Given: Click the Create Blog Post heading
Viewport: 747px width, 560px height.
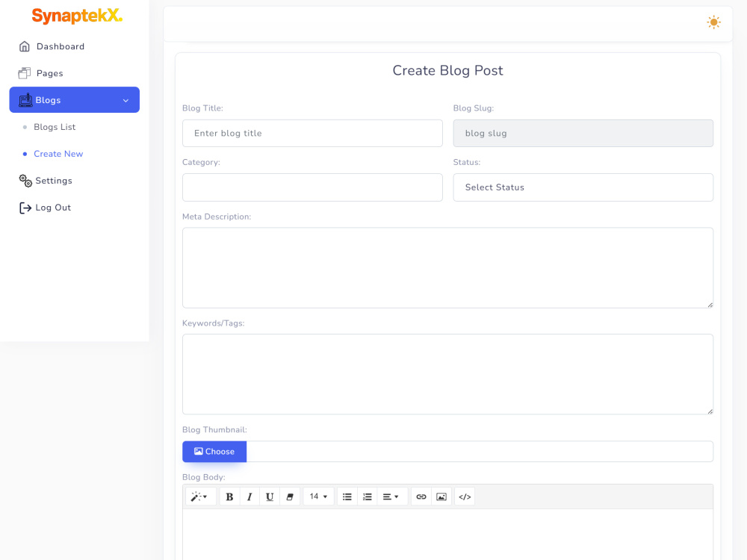Looking at the screenshot, I should (447, 70).
